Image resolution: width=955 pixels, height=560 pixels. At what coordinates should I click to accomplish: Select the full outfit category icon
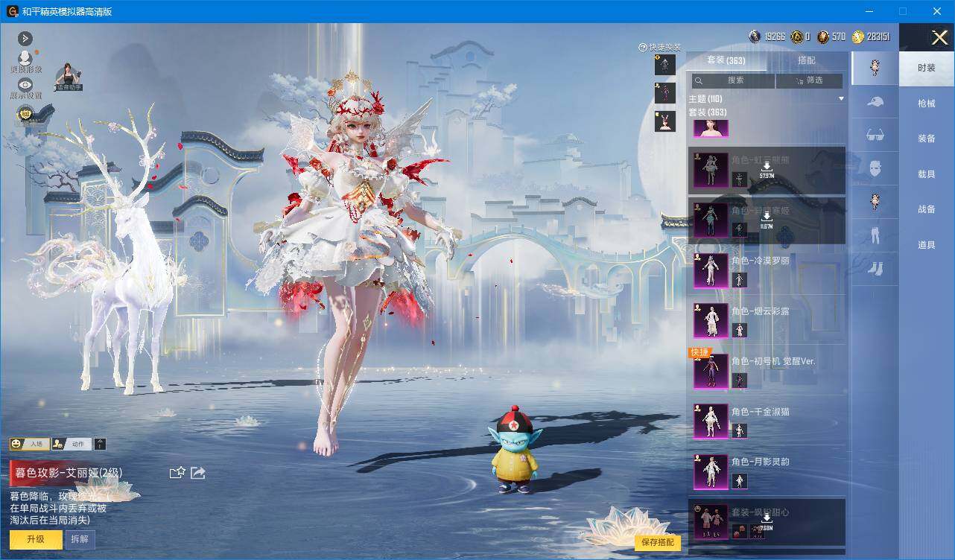tap(875, 68)
